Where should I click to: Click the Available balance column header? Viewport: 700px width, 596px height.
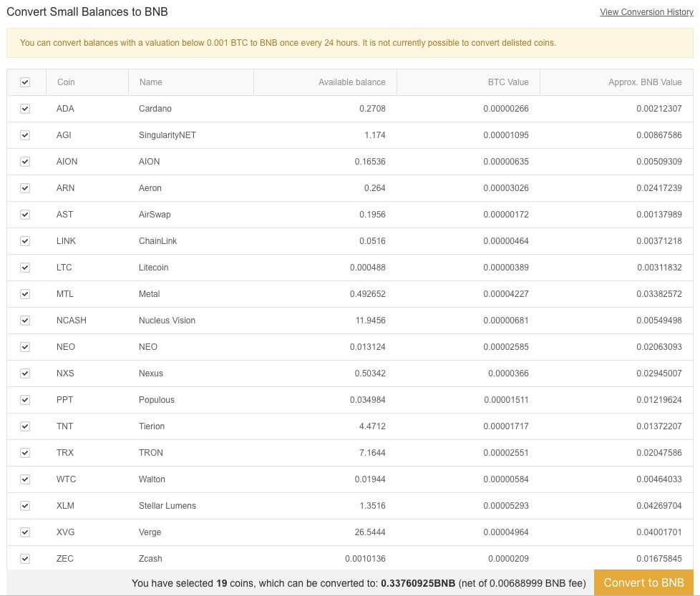351,82
